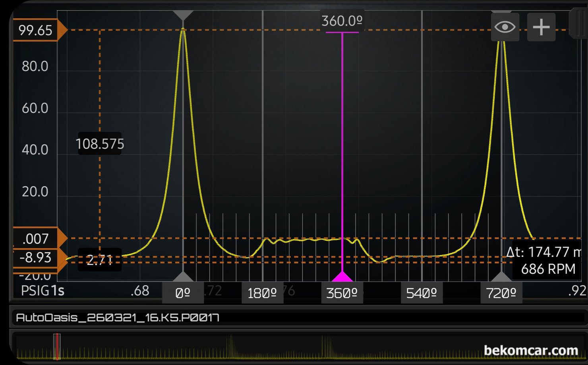Open the bekomcar.com watermark link
The width and height of the screenshot is (588, 365).
coord(531,350)
